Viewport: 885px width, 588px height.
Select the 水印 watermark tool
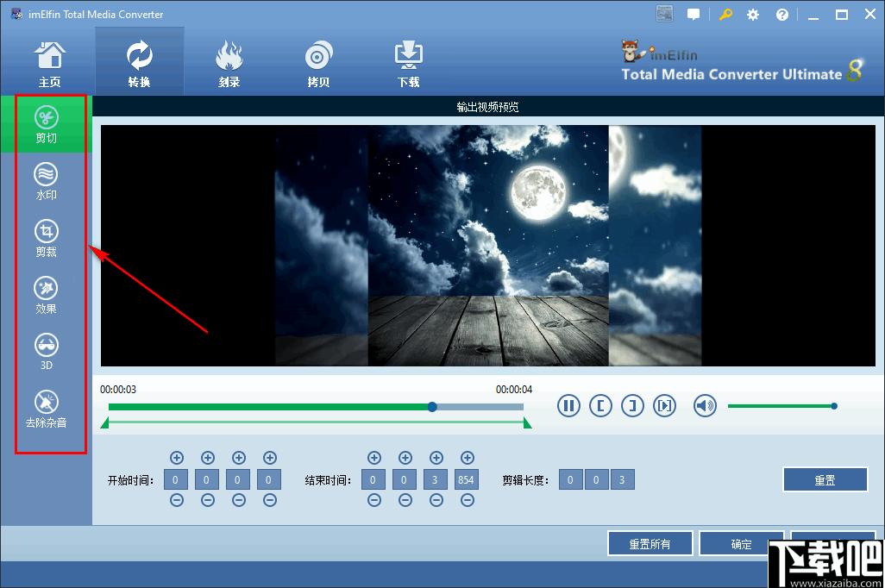pos(47,181)
